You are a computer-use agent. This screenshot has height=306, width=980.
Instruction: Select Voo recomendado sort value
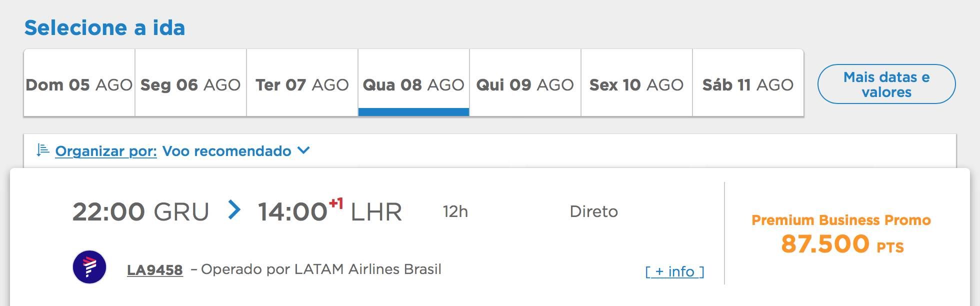coord(227,151)
